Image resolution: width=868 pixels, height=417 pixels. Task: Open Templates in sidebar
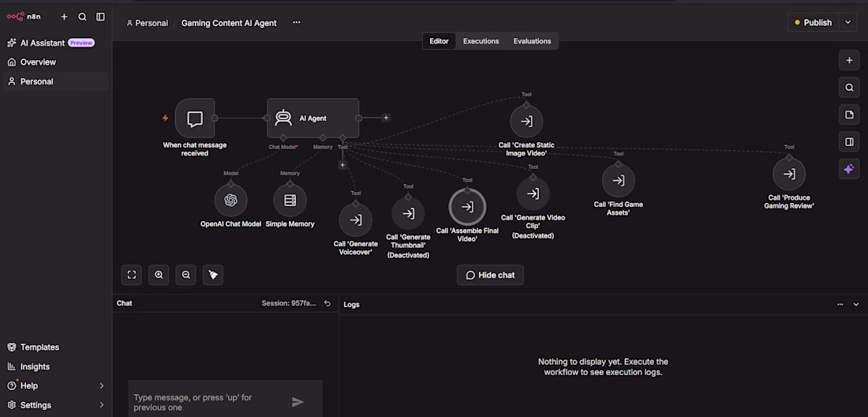[40, 347]
